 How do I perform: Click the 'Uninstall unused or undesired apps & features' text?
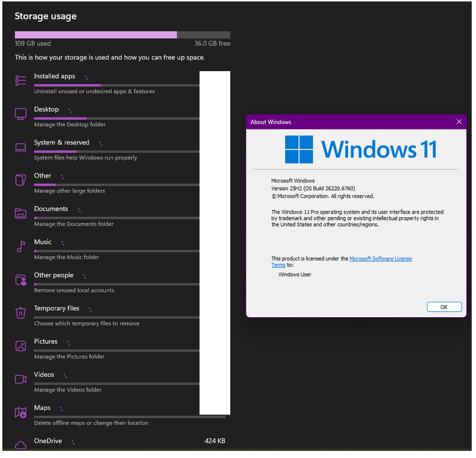click(x=95, y=91)
